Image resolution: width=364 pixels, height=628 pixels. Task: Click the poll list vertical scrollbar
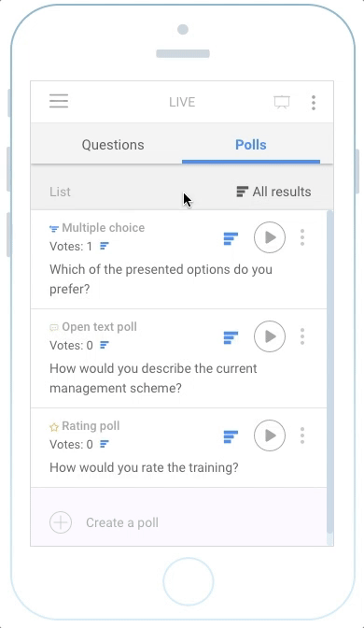[329, 371]
